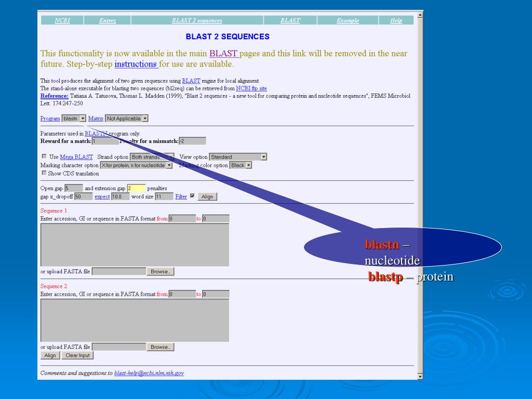Click the expect value field

click(x=121, y=196)
